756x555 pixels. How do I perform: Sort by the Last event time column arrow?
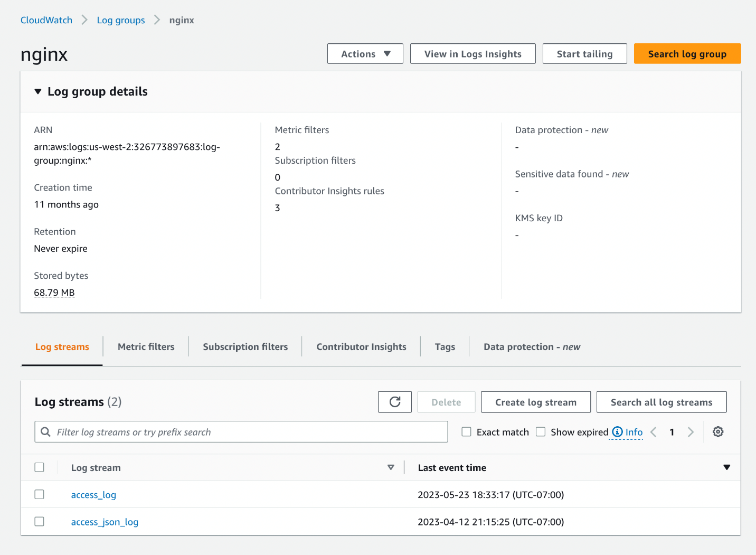point(727,467)
